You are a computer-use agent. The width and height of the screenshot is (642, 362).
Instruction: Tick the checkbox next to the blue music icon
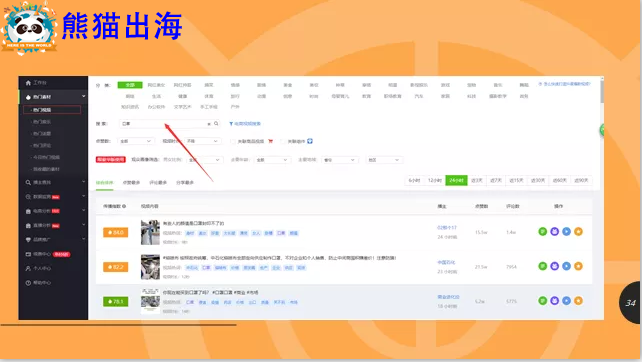coord(283,141)
